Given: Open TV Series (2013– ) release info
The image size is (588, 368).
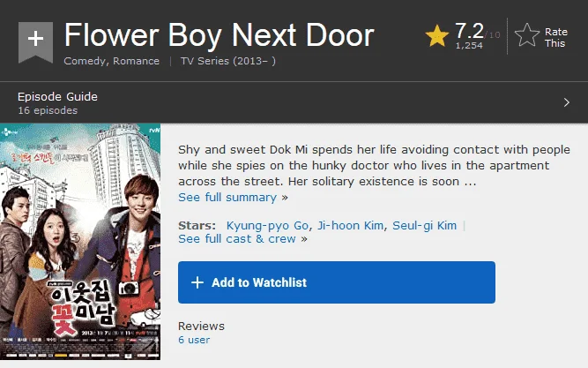Looking at the screenshot, I should (228, 61).
